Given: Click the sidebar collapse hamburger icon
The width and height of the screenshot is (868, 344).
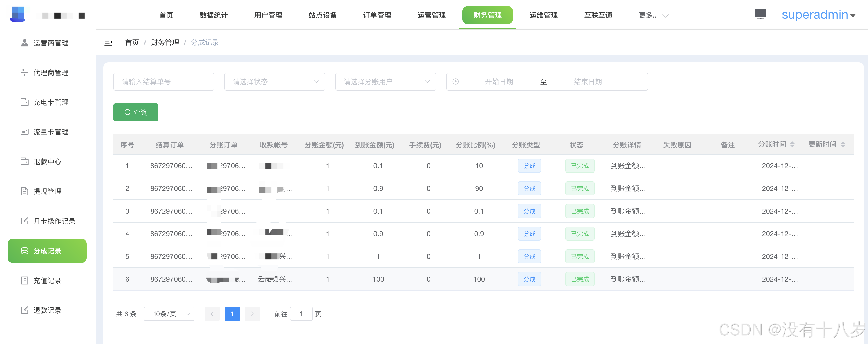Looking at the screenshot, I should (x=108, y=42).
